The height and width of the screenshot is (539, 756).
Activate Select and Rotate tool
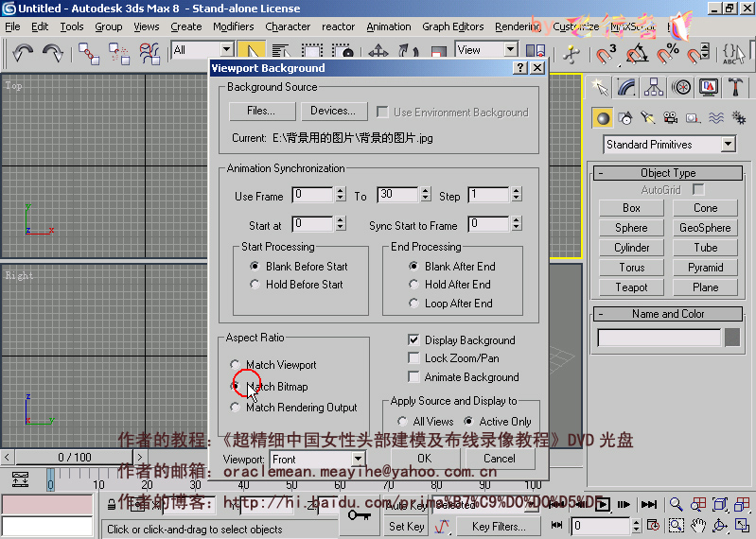409,52
